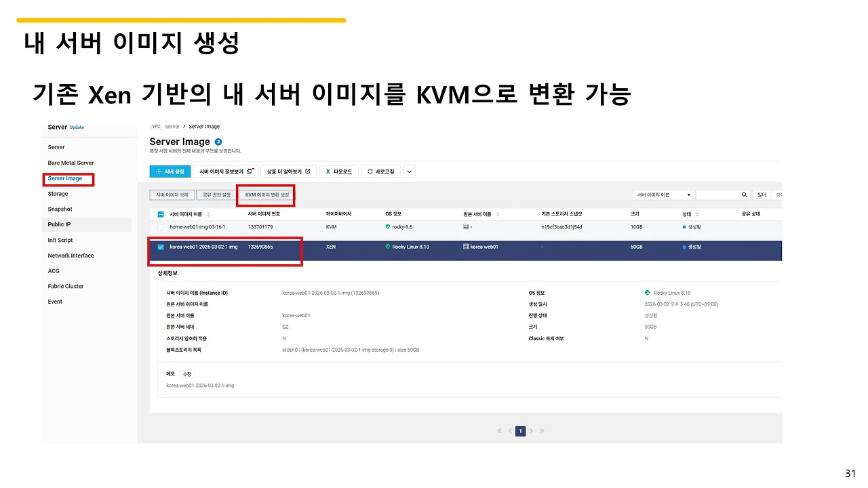Uncheck the korea-web01-2026-03-02-1-img row checkbox
The width and height of the screenshot is (868, 488).
click(160, 247)
